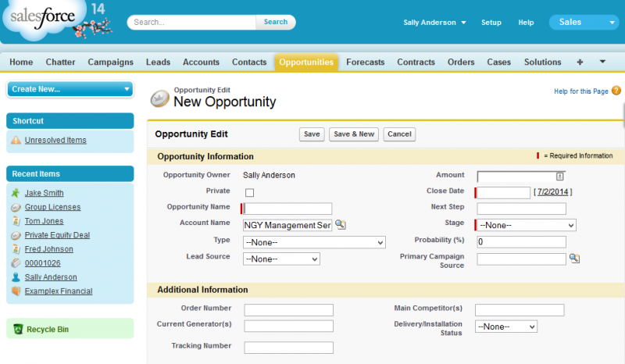Open the Campaigns tab
This screenshot has width=625, height=364.
pyautogui.click(x=110, y=62)
